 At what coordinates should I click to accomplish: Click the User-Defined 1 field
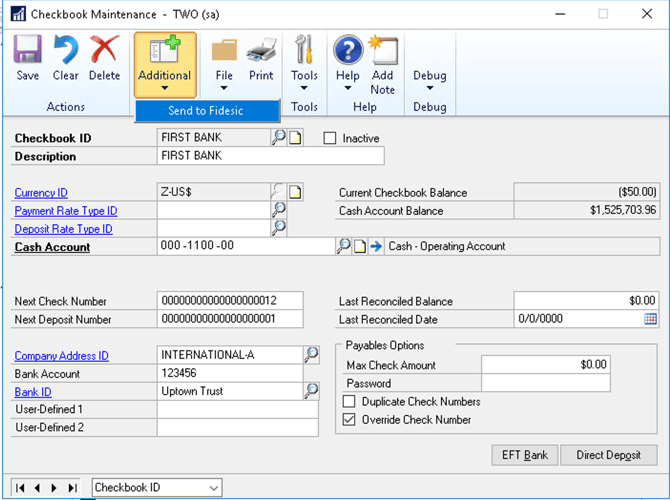click(238, 409)
